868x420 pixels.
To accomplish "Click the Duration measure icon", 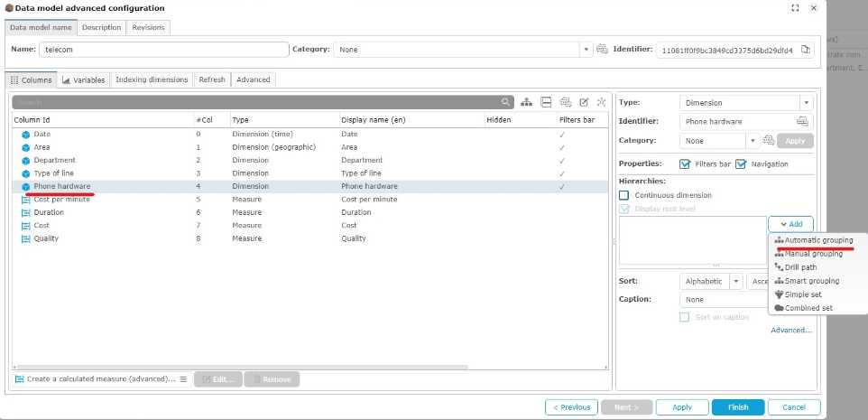I will coord(26,212).
